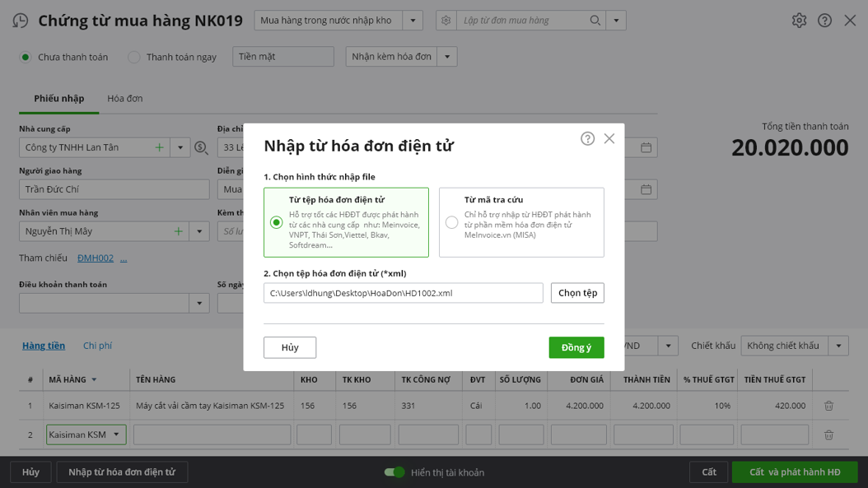Open the ĐMH002 reference link
The width and height of the screenshot is (868, 488).
[x=96, y=258]
